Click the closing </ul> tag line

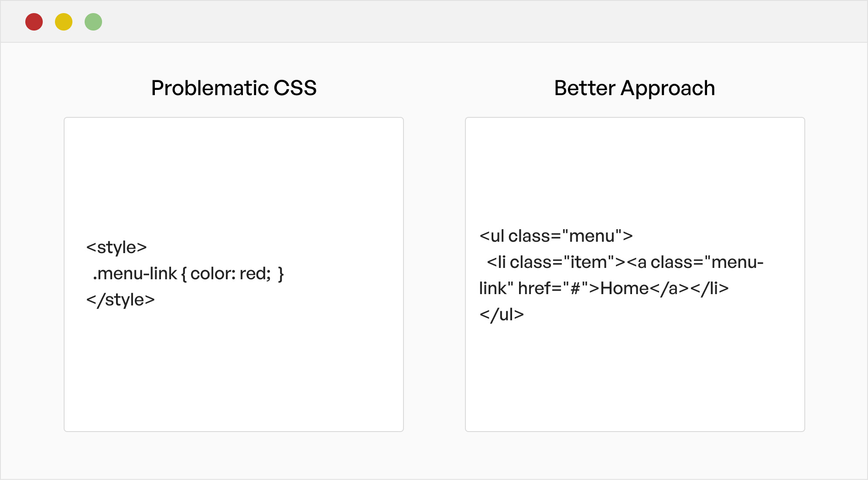[502, 315]
